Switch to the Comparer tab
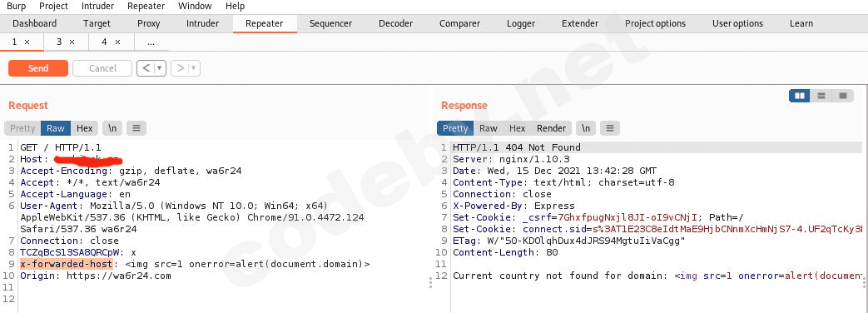Screen dimensions: 868x313 pos(460,23)
